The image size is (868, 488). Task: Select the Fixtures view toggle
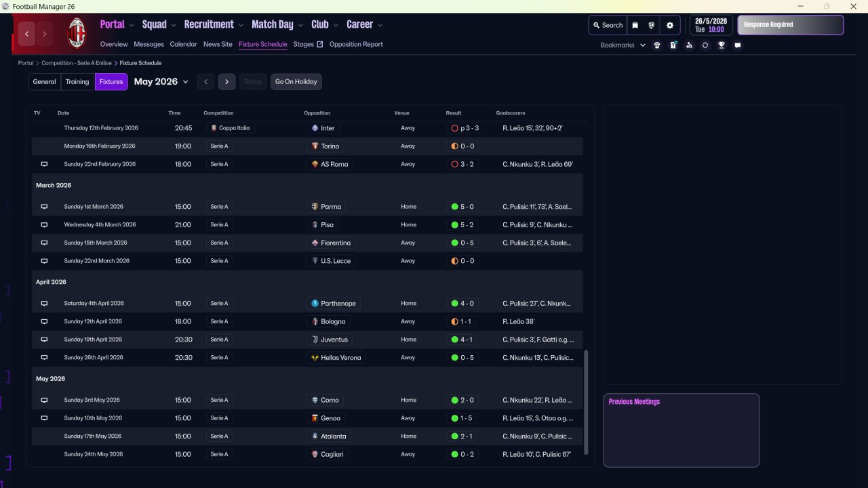(x=111, y=82)
